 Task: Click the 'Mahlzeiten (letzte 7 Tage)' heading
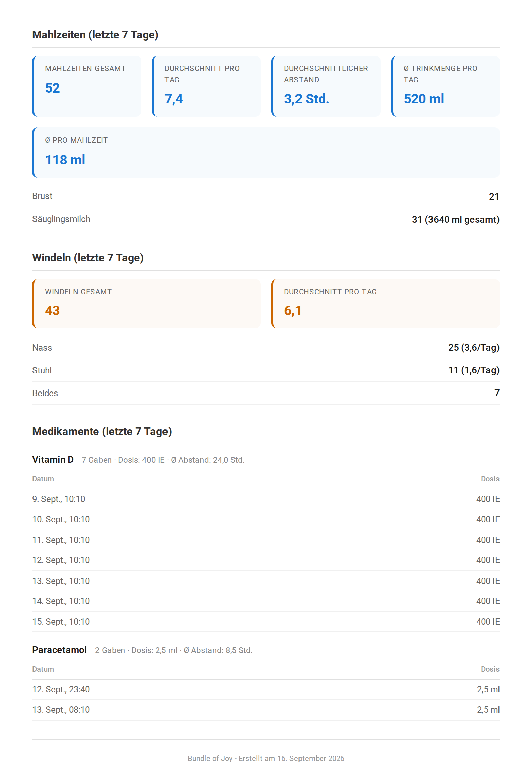tap(95, 35)
